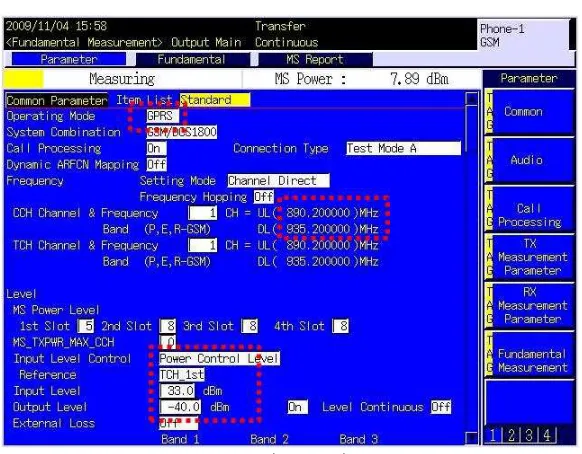Change Operating Mode GPRS field
The height and width of the screenshot is (454, 582).
point(162,116)
